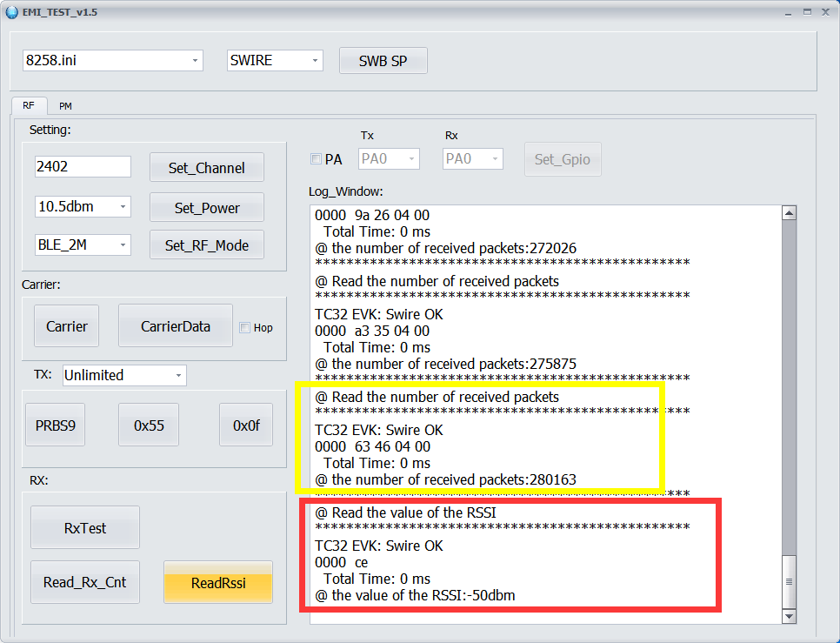Click the Set_Channel button
The image size is (840, 643).
tap(207, 168)
